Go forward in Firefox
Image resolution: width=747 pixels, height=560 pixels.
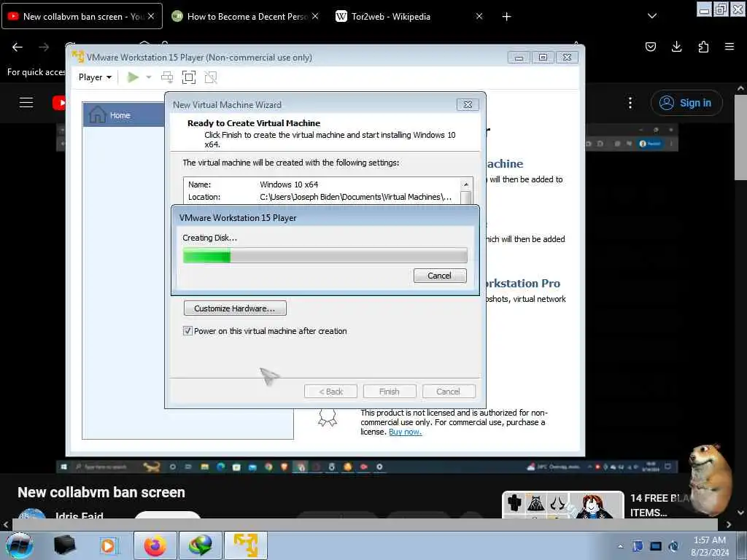click(x=44, y=47)
